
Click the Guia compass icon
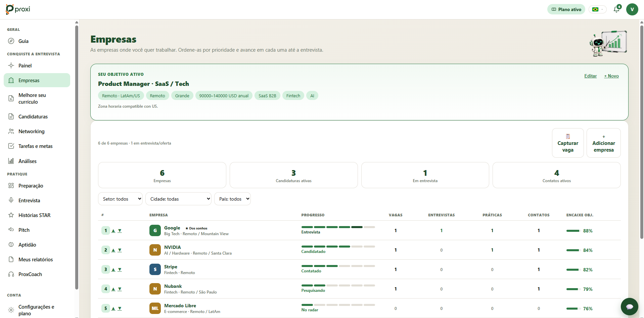point(11,41)
